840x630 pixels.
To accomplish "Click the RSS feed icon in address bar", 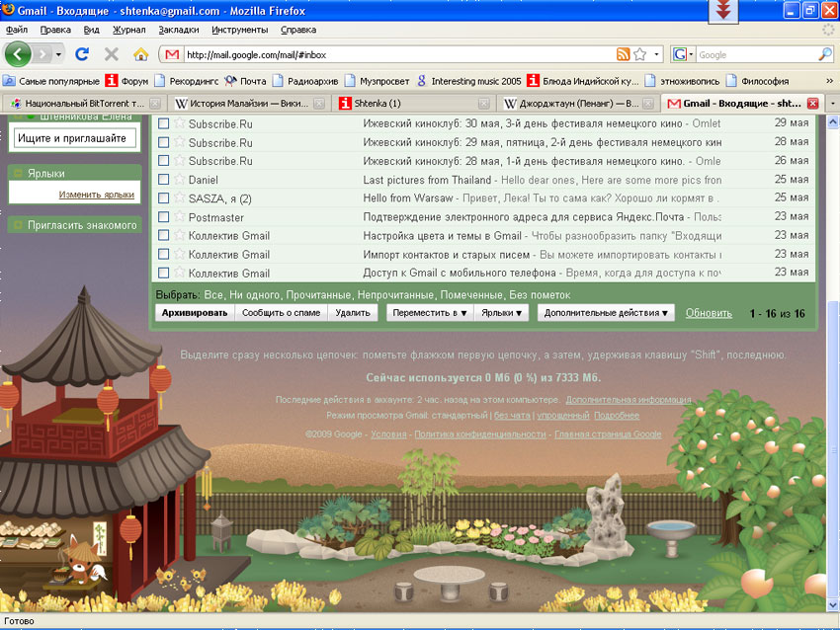I will coord(623,54).
